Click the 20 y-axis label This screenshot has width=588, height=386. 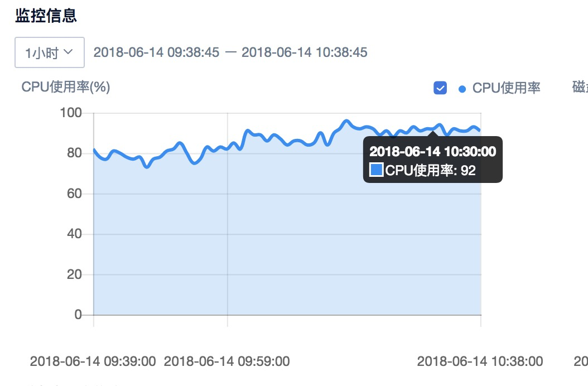pos(74,274)
